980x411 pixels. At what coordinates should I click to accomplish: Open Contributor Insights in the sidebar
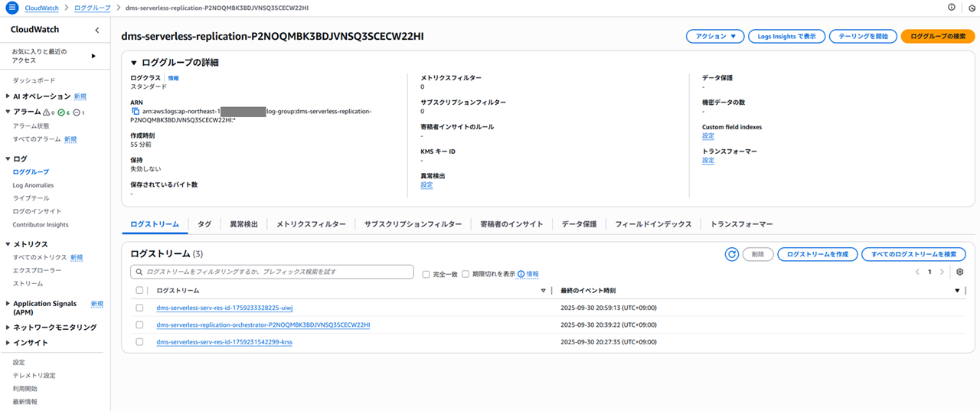tap(41, 225)
